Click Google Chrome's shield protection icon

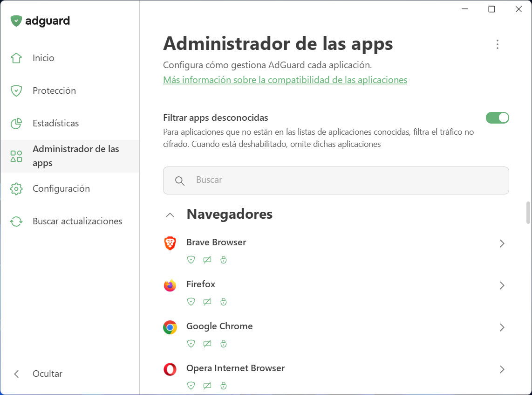tap(191, 344)
